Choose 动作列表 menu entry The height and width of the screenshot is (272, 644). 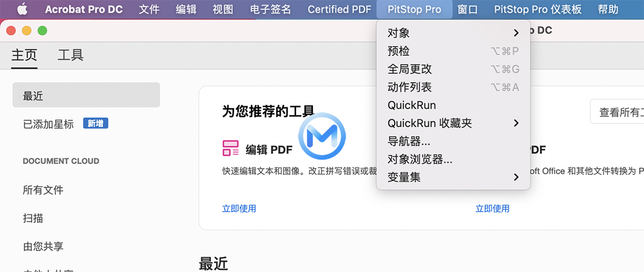tap(453, 87)
